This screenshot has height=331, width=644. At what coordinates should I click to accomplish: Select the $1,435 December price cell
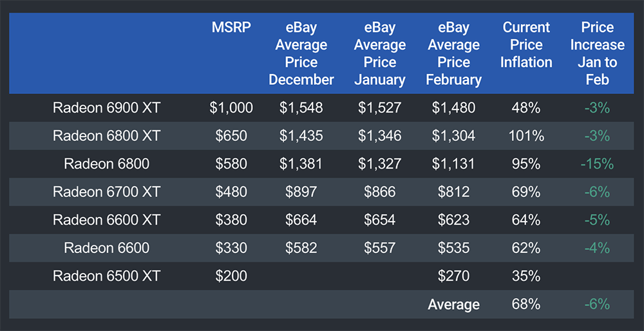[301, 136]
